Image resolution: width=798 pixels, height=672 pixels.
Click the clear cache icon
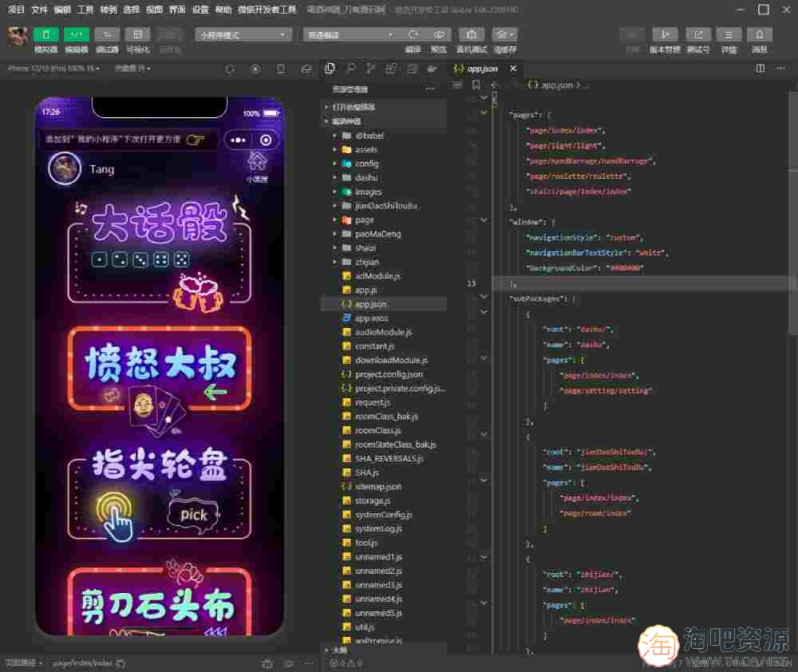pyautogui.click(x=504, y=35)
